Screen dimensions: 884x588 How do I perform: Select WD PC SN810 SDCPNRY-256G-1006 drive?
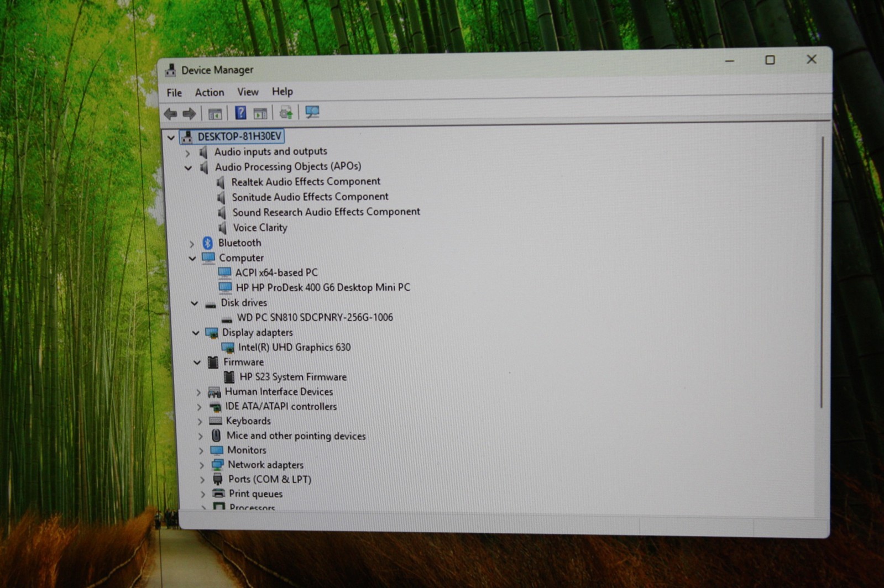pyautogui.click(x=315, y=318)
